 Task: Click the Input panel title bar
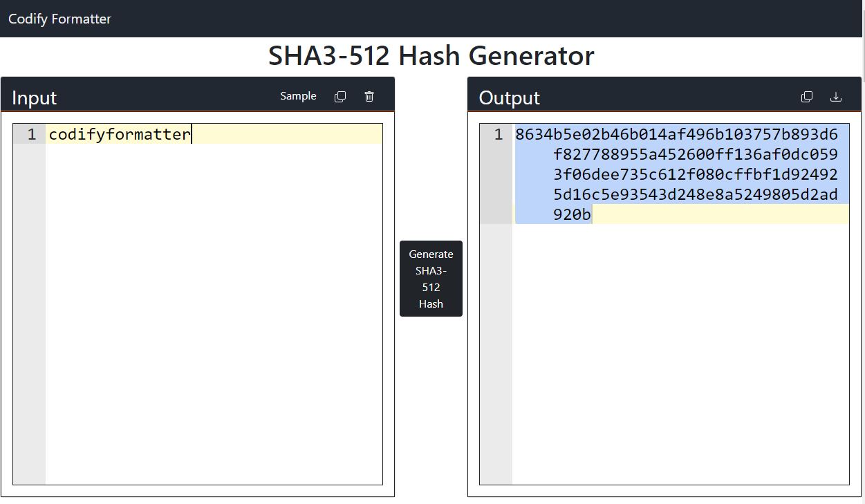pos(138,97)
